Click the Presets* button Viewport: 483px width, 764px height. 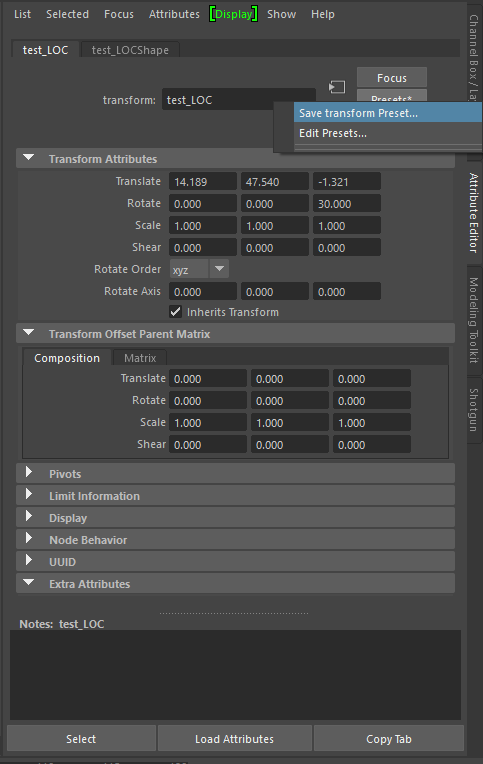click(392, 96)
